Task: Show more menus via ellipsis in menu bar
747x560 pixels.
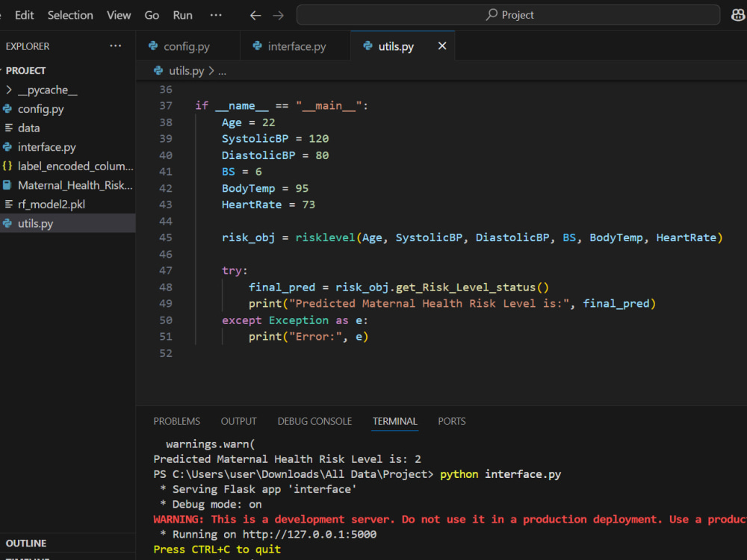Action: click(x=216, y=15)
